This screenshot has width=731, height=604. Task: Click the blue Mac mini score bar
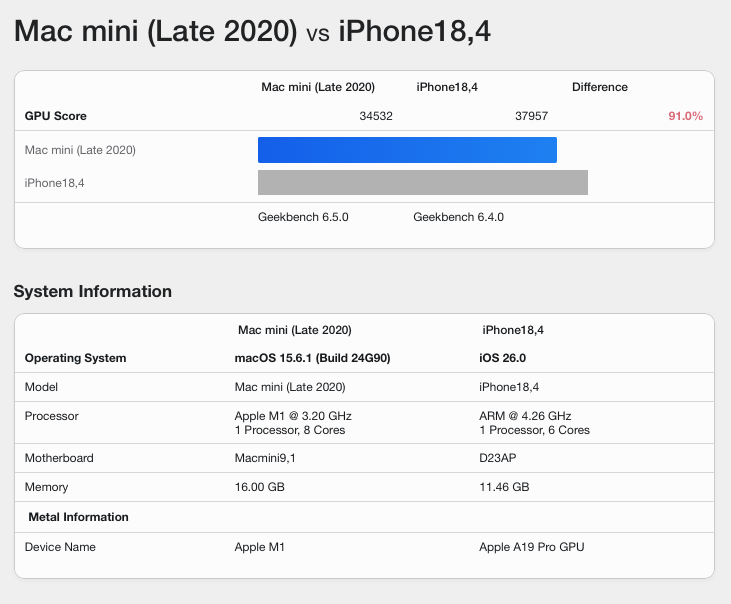point(407,150)
